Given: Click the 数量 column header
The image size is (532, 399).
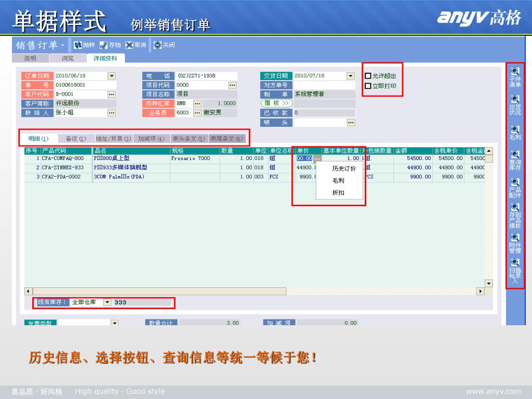Looking at the screenshot, I should [x=236, y=151].
